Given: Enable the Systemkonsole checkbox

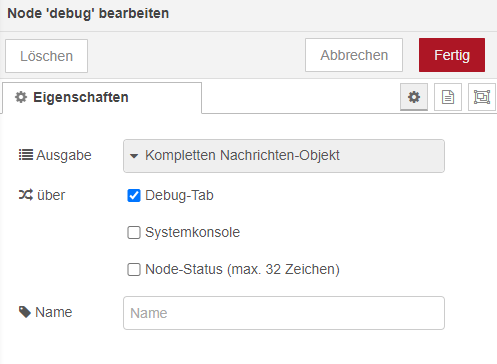Looking at the screenshot, I should tap(134, 232).
